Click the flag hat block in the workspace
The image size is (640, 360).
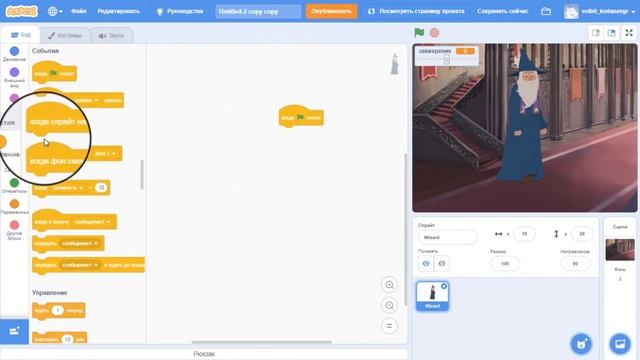tap(301, 117)
